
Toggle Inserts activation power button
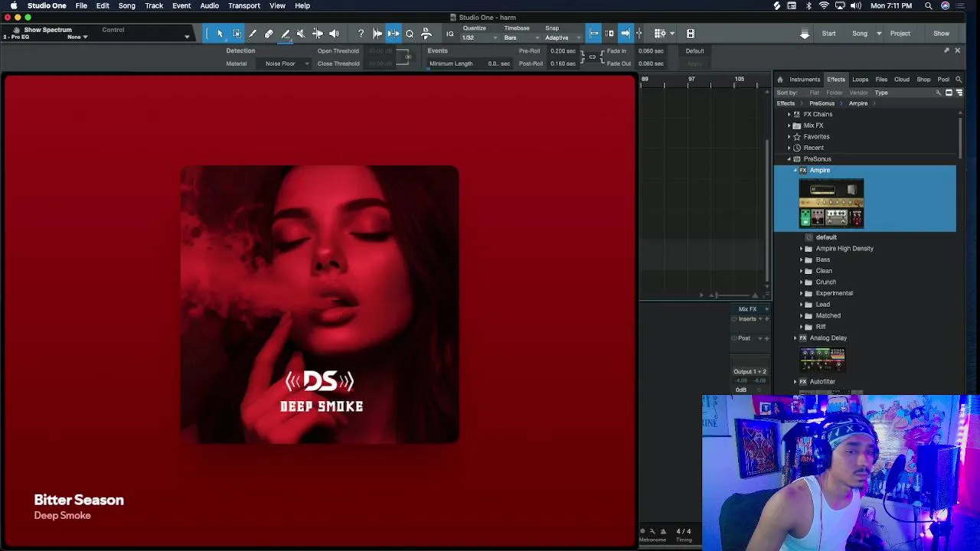point(734,319)
